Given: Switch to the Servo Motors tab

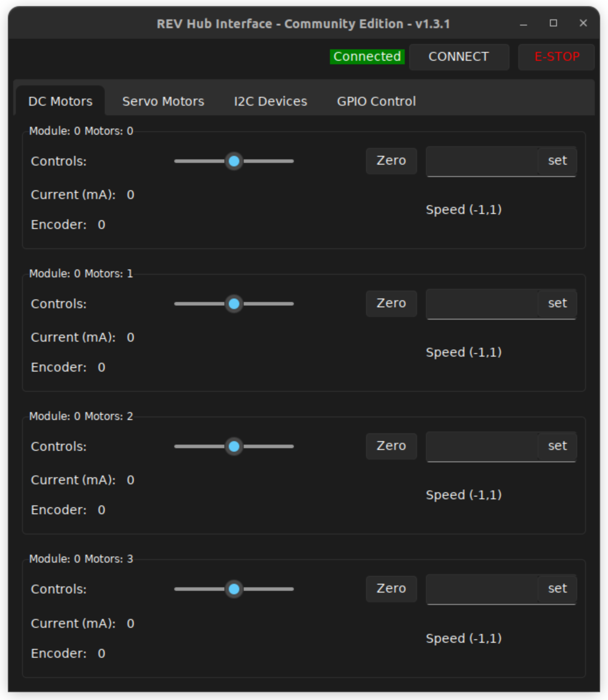Looking at the screenshot, I should (x=163, y=101).
